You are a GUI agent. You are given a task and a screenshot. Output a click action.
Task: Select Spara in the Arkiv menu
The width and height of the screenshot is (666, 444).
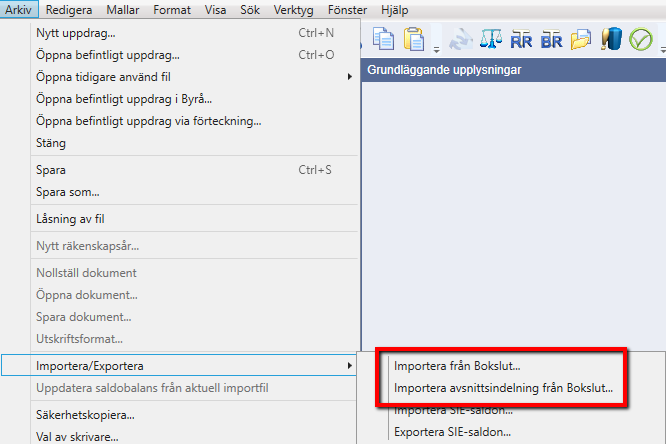195,170
